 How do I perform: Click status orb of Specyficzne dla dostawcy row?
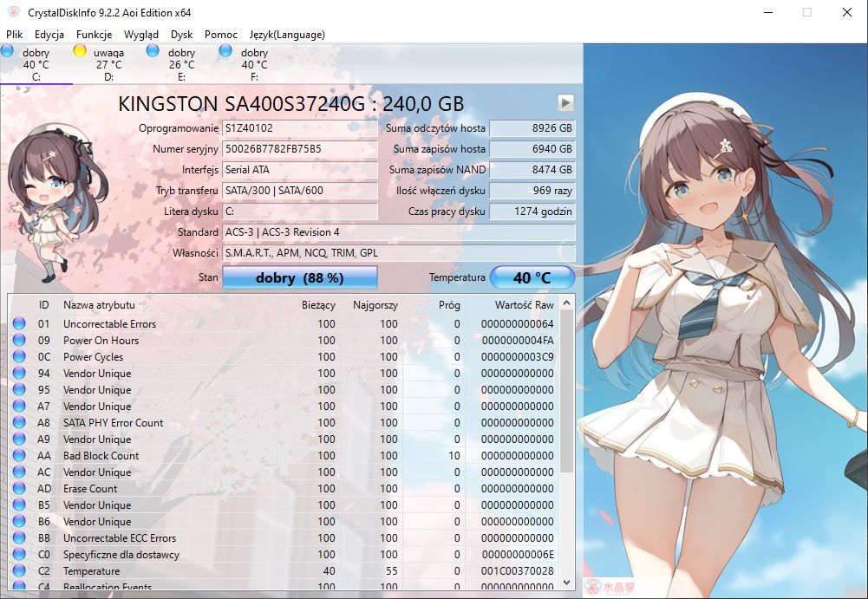pyautogui.click(x=19, y=554)
